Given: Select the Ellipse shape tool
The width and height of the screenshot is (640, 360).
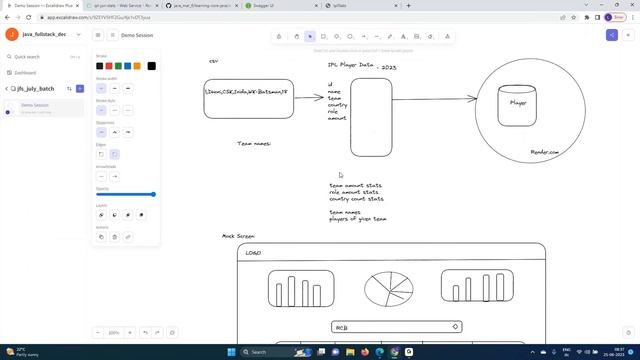Looking at the screenshot, I should pyautogui.click(x=350, y=37).
